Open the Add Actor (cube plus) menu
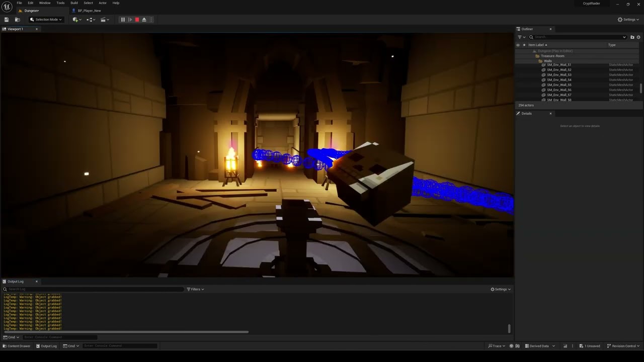The image size is (644, 362). click(76, 20)
